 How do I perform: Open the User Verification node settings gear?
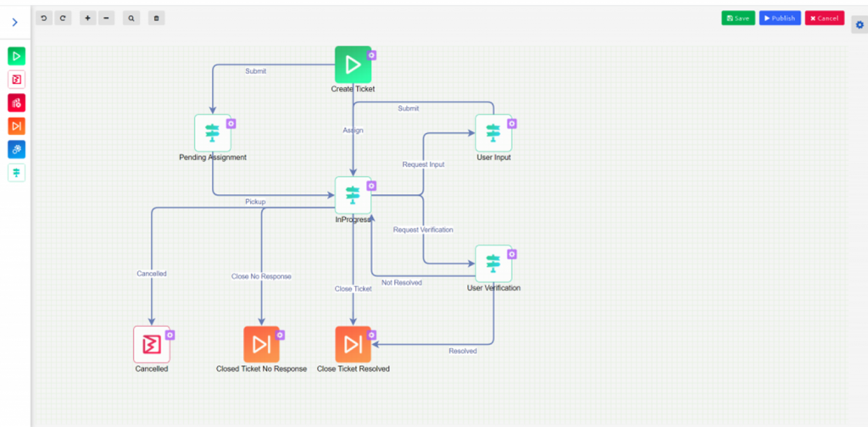(512, 254)
